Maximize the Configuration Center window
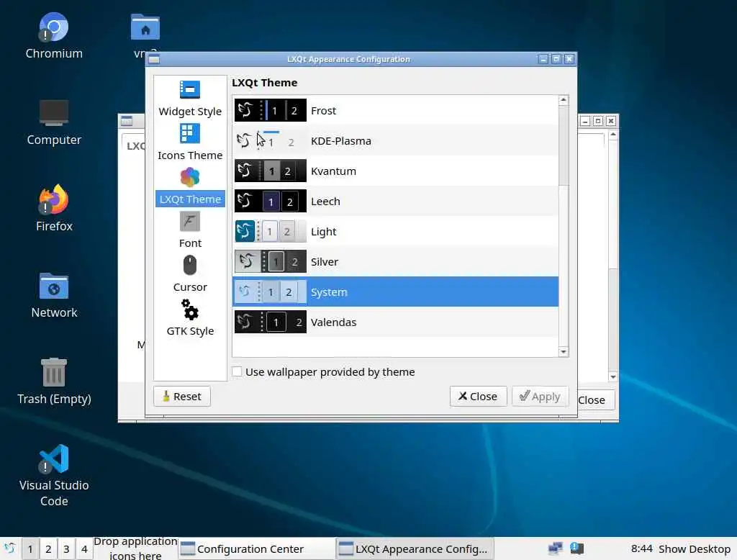This screenshot has width=737, height=560. pos(598,121)
